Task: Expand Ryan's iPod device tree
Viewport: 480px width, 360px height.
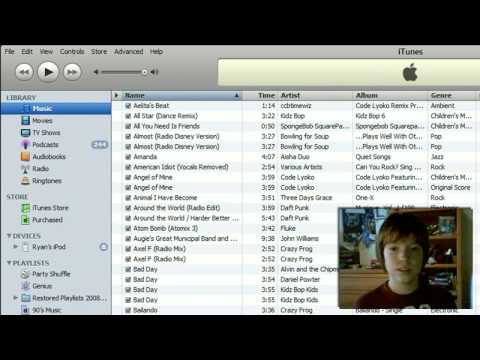Action: pos(15,247)
